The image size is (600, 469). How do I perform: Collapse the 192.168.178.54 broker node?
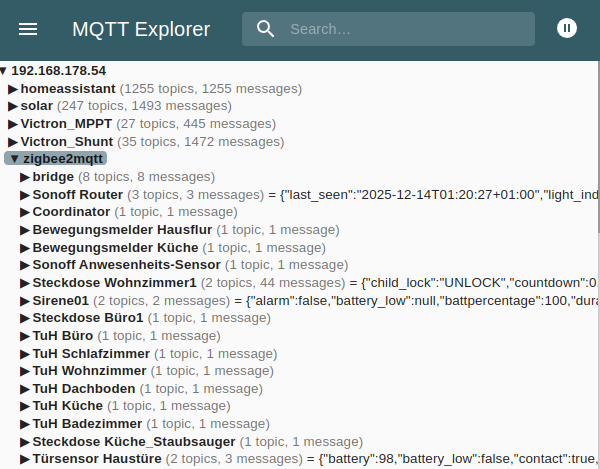4,71
